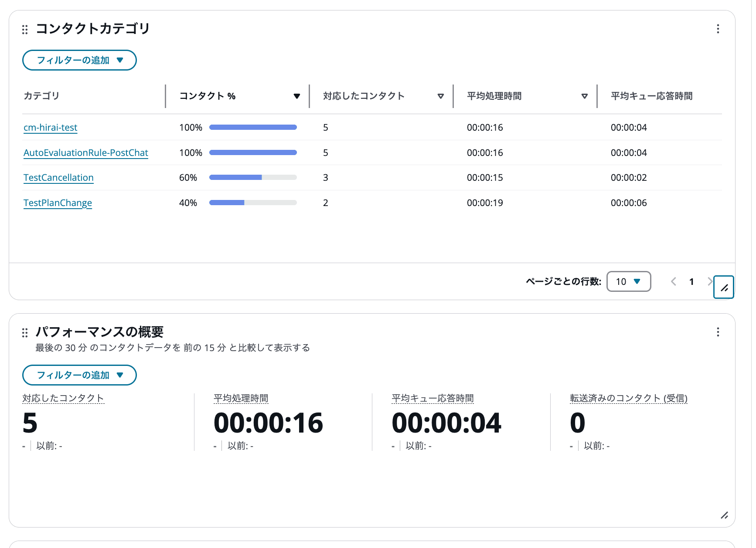Click the パフォーマンスの概要 widget title

tap(99, 332)
